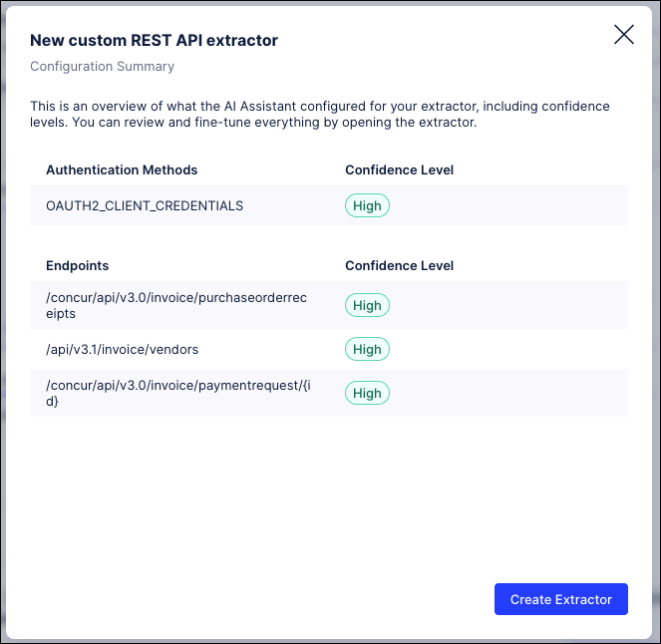Viewport: 661px width, 644px height.
Task: Click the Endpoints column header
Action: [x=78, y=266]
